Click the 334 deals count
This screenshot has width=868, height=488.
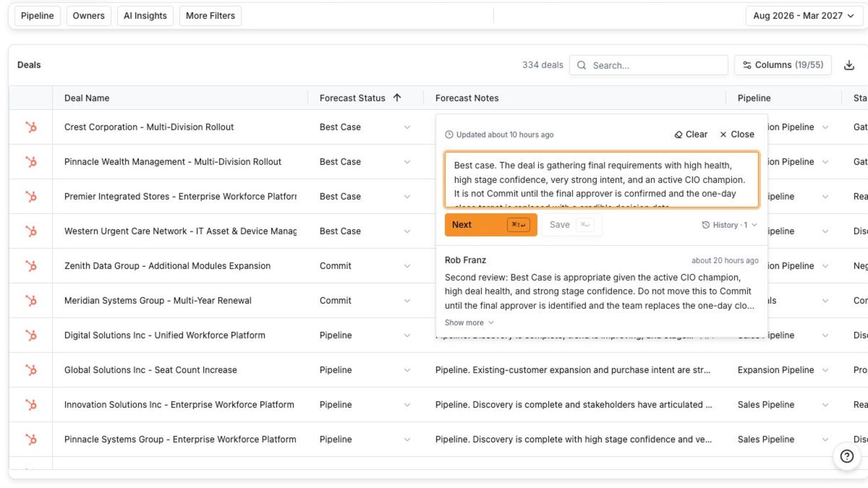(x=542, y=65)
